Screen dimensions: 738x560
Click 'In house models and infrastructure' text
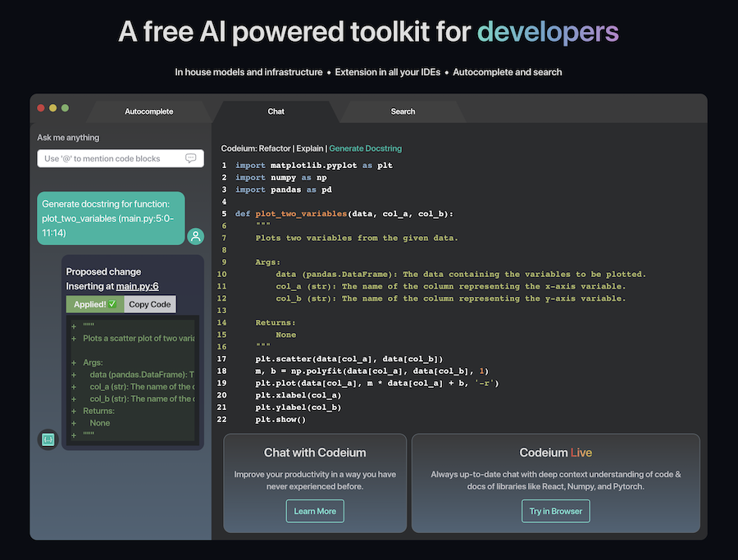248,72
